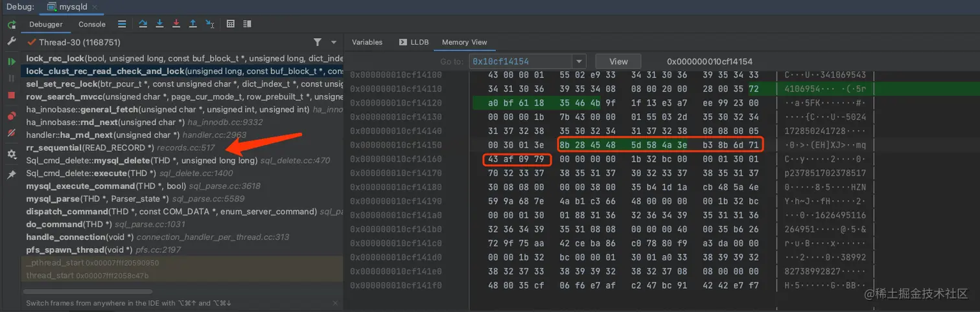Step into the function

[x=159, y=24]
